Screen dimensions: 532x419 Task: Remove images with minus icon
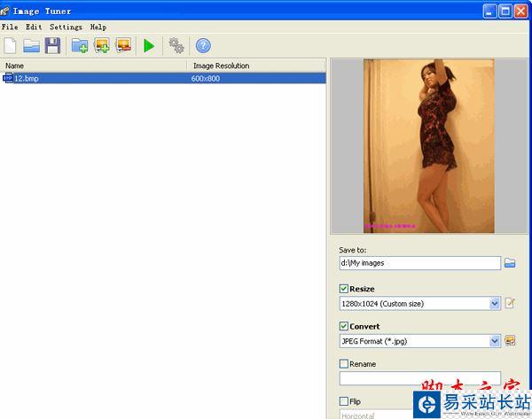[123, 45]
